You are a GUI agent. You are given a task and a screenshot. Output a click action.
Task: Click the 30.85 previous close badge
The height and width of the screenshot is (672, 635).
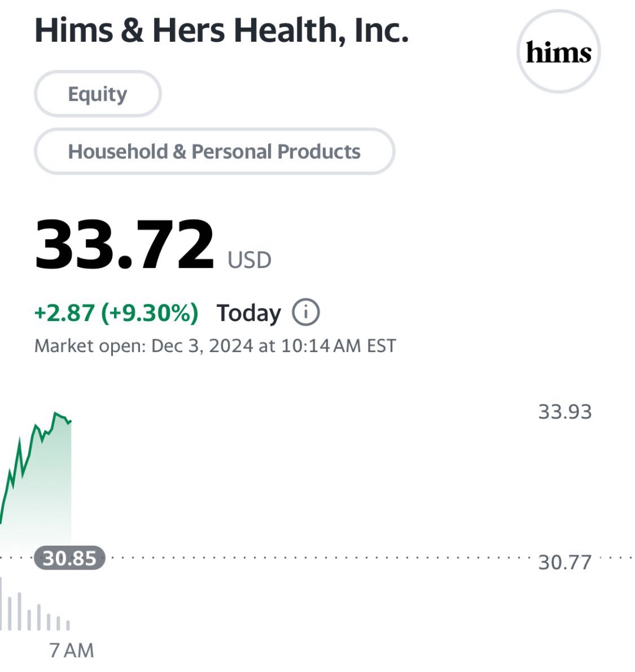click(x=69, y=558)
